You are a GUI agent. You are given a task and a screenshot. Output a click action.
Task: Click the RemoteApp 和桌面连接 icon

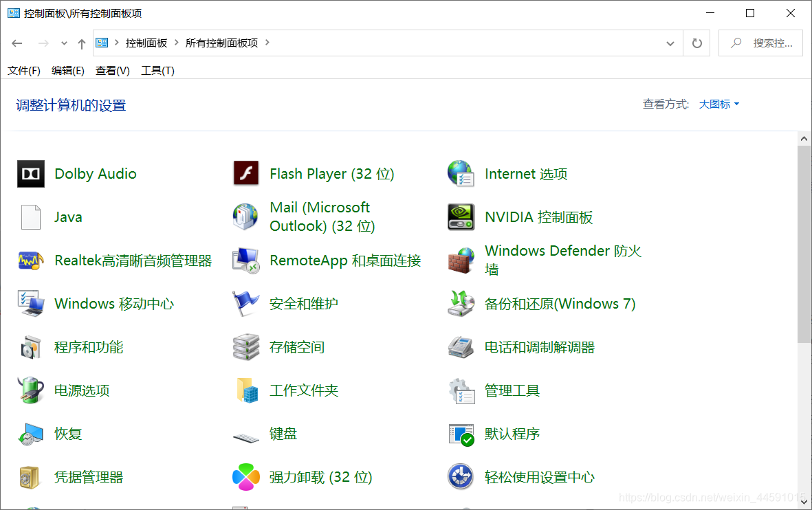tap(246, 260)
